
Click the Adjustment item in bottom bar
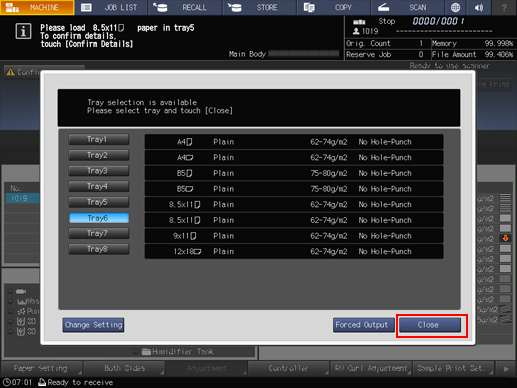[206, 368]
